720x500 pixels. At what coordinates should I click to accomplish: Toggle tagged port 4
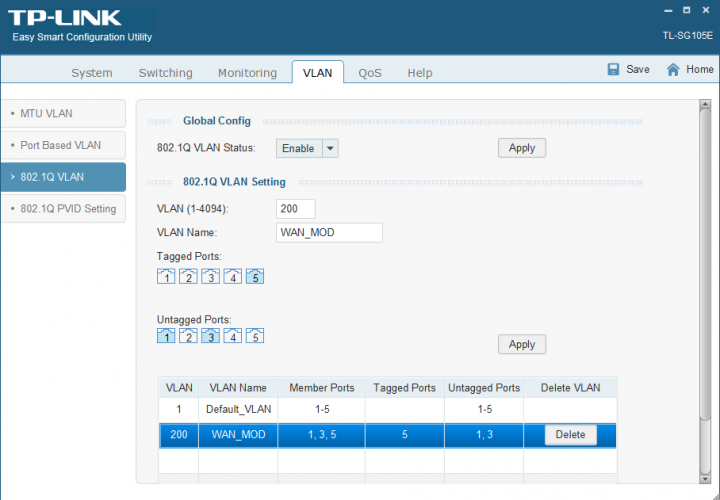[x=232, y=276]
